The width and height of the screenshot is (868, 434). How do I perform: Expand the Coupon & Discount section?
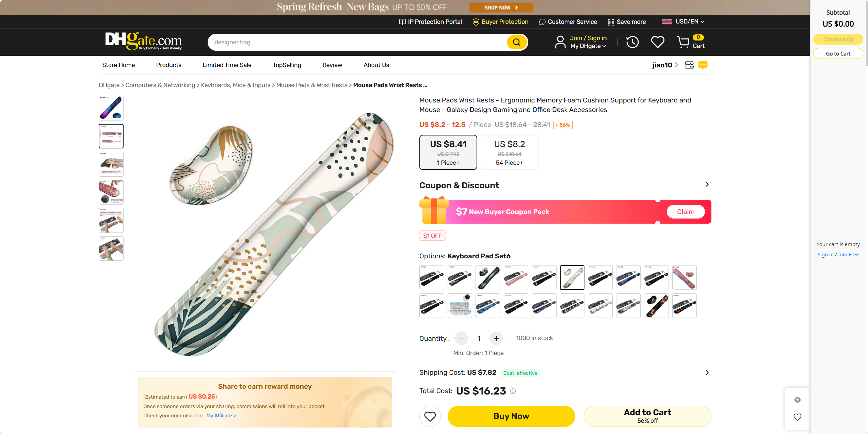tap(707, 184)
